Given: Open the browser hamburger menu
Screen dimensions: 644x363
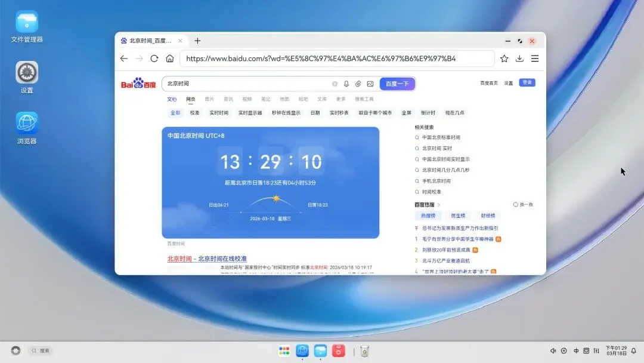Looking at the screenshot, I should 535,59.
